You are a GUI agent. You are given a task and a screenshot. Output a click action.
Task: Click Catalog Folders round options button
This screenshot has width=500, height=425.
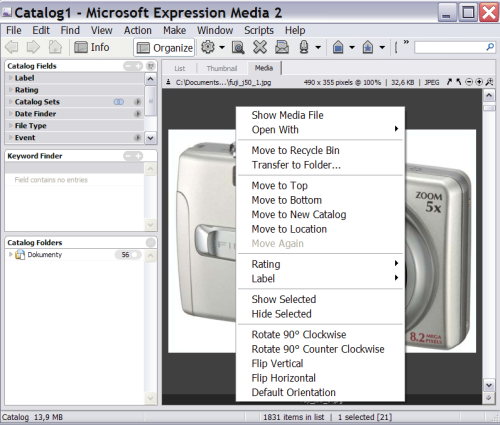151,242
